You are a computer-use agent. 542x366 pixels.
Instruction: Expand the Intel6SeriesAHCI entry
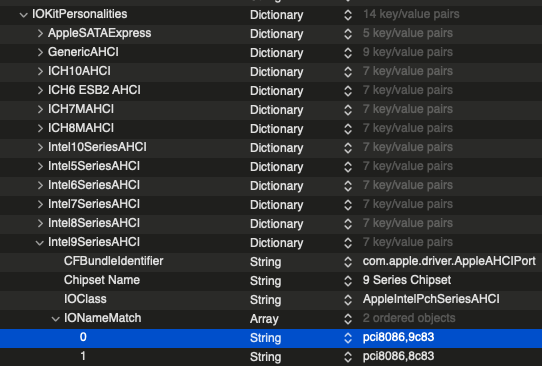pos(40,186)
